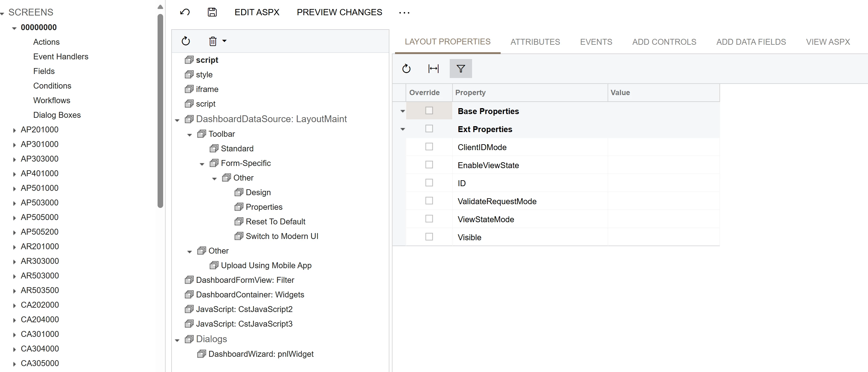Collapse the Base Properties group
Image resolution: width=868 pixels, height=372 pixels.
click(402, 111)
